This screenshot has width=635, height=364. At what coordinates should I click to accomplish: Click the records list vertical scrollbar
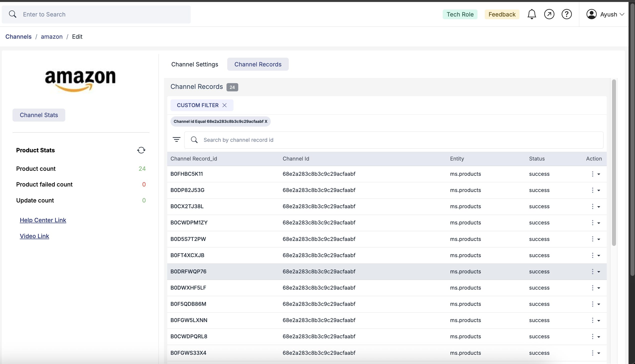tap(614, 163)
